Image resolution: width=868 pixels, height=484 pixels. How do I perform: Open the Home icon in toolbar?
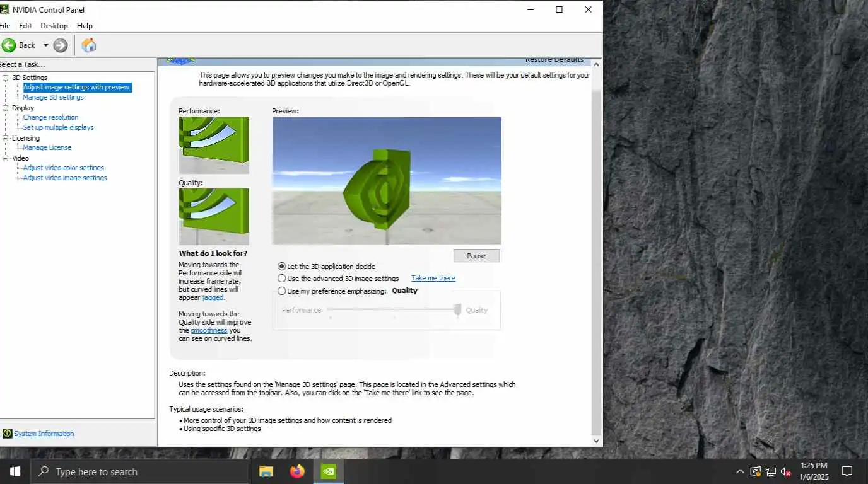coord(89,45)
